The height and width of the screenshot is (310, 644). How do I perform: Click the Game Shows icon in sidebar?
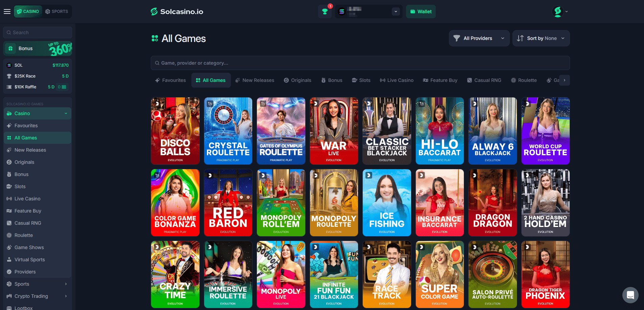(x=9, y=247)
